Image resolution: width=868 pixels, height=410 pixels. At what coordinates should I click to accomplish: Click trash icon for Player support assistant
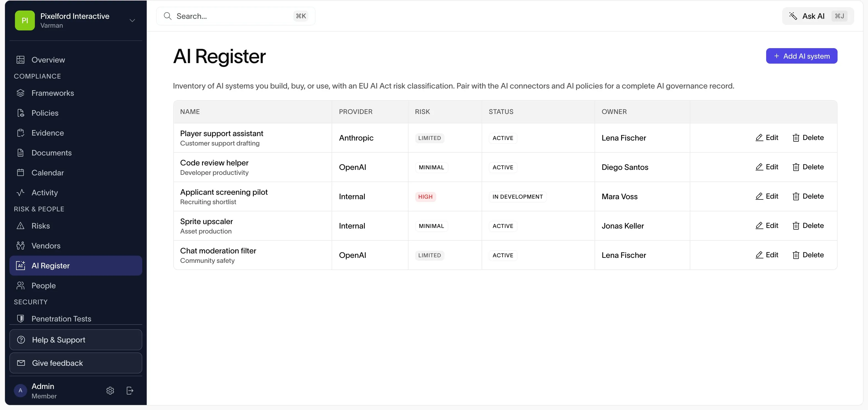796,137
